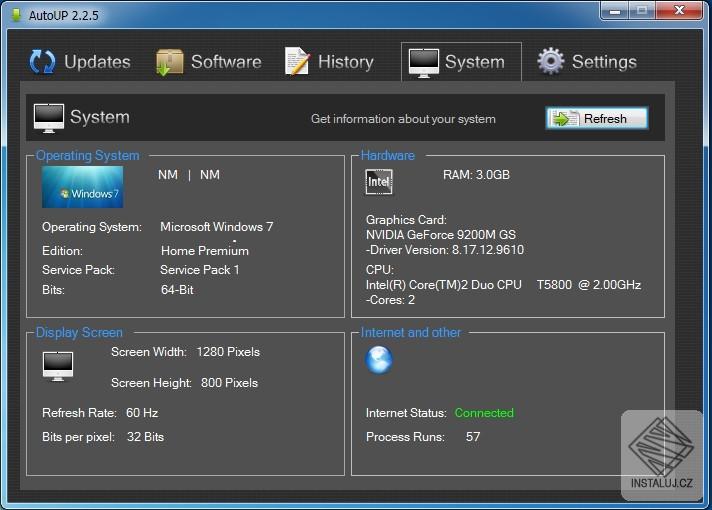
Task: Click the Intel chip icon
Action: pyautogui.click(x=379, y=181)
